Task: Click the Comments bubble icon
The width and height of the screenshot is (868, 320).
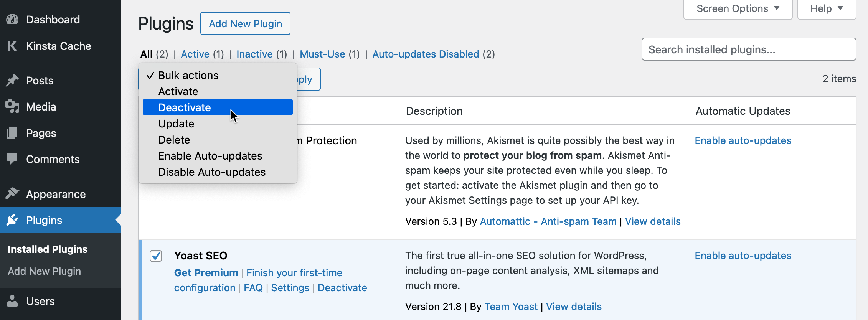Action: (12, 159)
